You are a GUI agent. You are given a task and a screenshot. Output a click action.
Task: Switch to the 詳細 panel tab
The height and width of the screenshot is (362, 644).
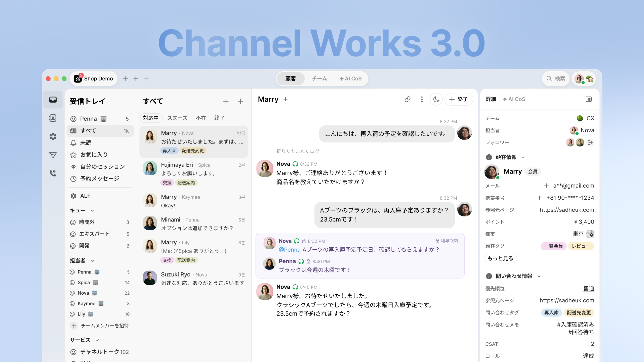point(491,99)
